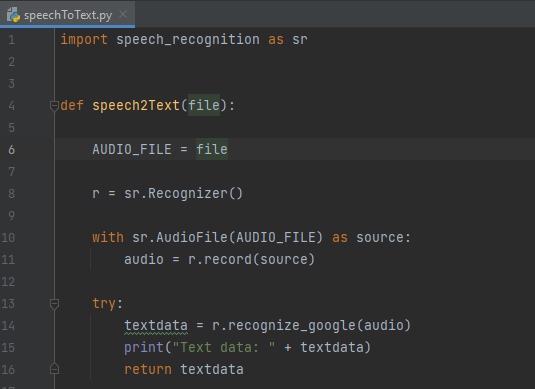535x389 pixels.
Task: Click the underlined 'textdata' on line 14
Action: 156,326
